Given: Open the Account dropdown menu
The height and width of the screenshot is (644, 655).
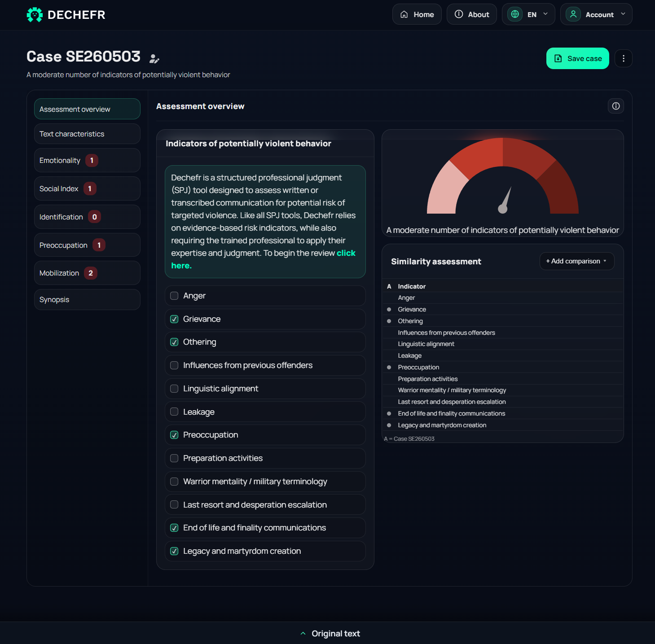Looking at the screenshot, I should (x=596, y=14).
